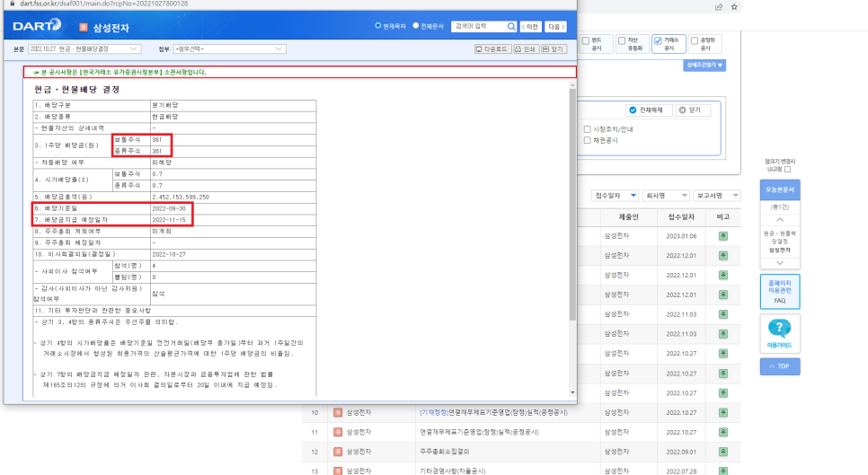
Task: Click the 다음 search navigation button
Action: click(x=555, y=27)
